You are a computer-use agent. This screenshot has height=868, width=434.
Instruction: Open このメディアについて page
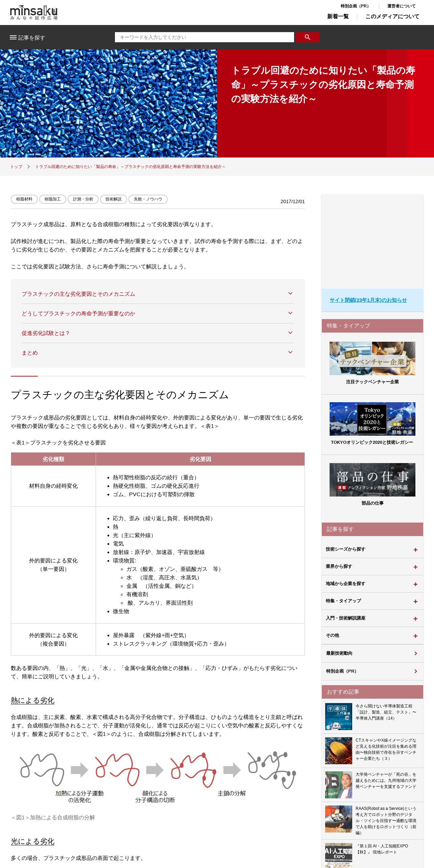coord(392,16)
